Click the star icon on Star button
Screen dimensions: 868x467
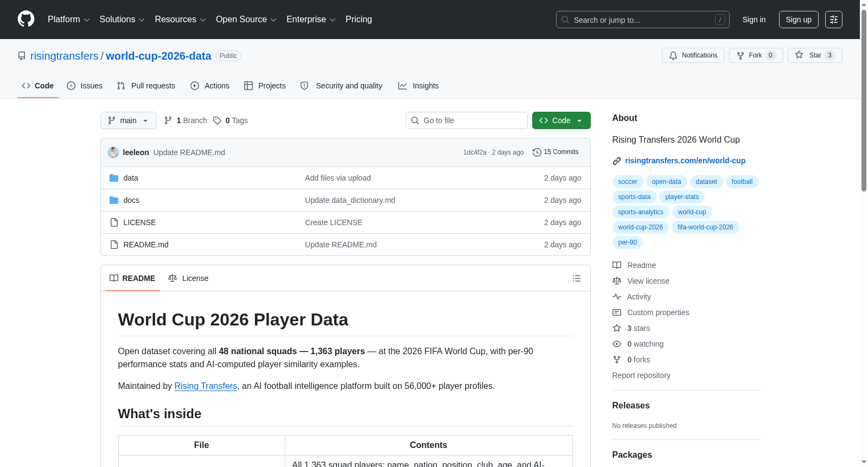tap(799, 55)
